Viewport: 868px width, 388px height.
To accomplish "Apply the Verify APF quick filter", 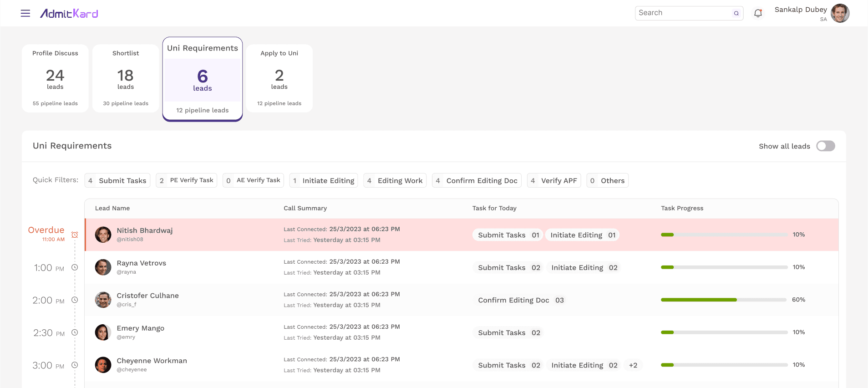I will coord(554,180).
